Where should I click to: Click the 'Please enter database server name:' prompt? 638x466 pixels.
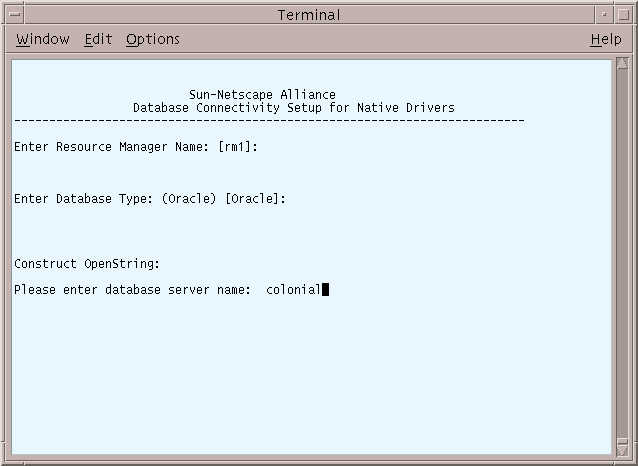click(x=133, y=290)
